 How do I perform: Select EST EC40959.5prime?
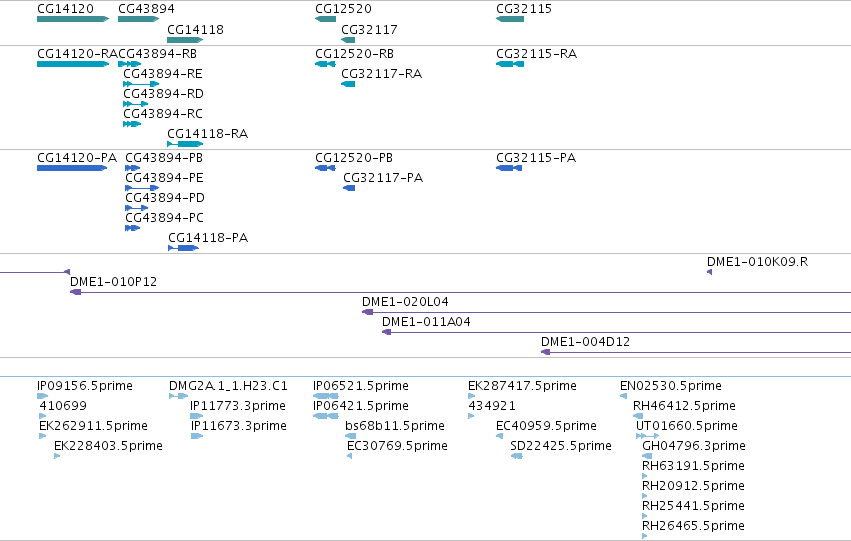click(x=499, y=436)
